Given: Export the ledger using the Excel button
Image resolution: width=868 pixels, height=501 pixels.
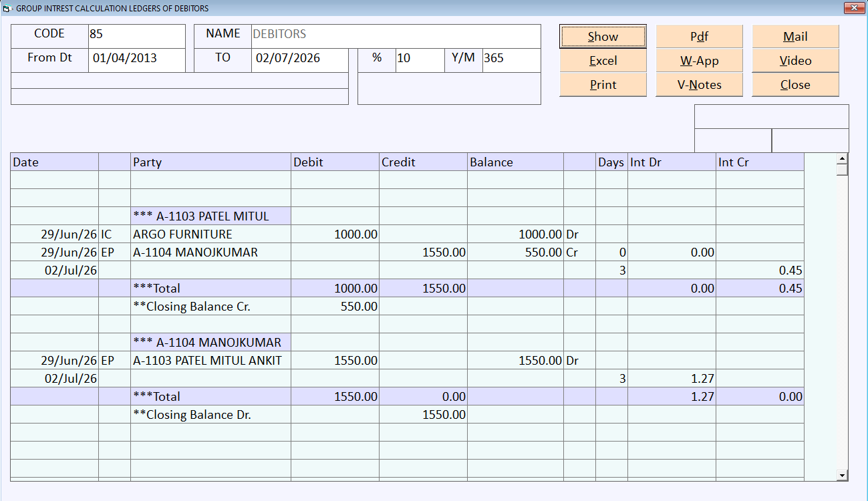Looking at the screenshot, I should (603, 61).
